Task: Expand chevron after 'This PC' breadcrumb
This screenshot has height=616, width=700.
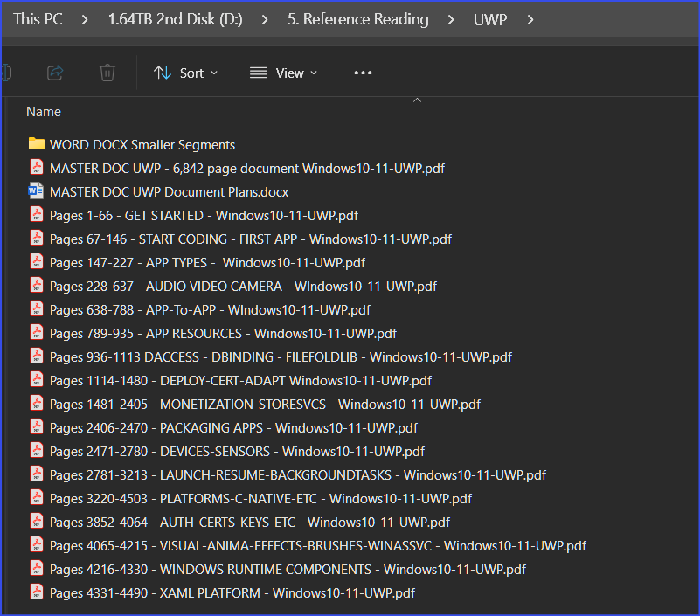Action: coord(85,19)
